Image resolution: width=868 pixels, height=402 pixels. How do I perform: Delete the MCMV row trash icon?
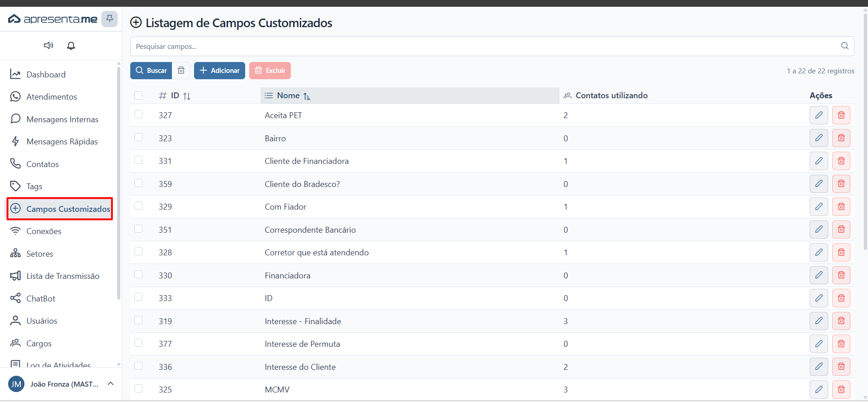(841, 389)
